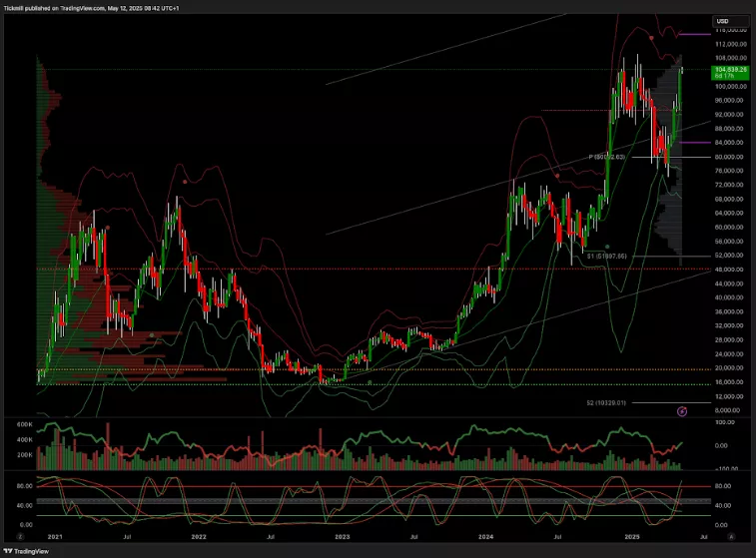The width and height of the screenshot is (756, 558).
Task: Select the S2 support level label
Action: pos(605,402)
